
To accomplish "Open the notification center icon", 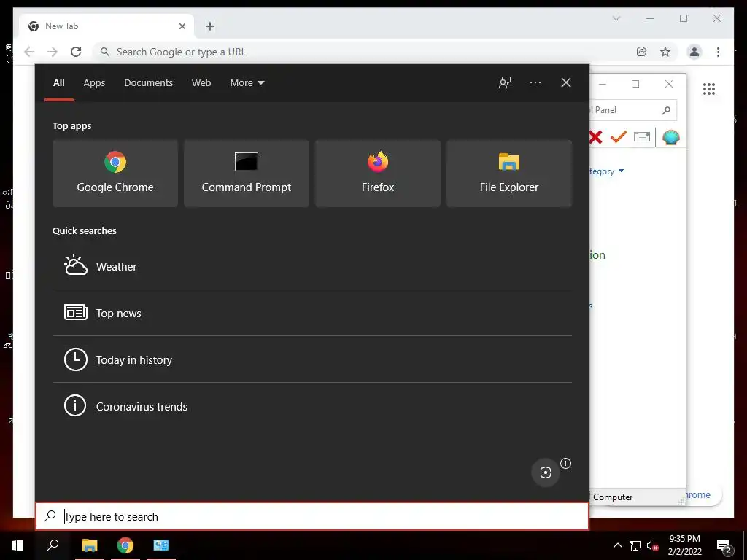I will [x=724, y=546].
